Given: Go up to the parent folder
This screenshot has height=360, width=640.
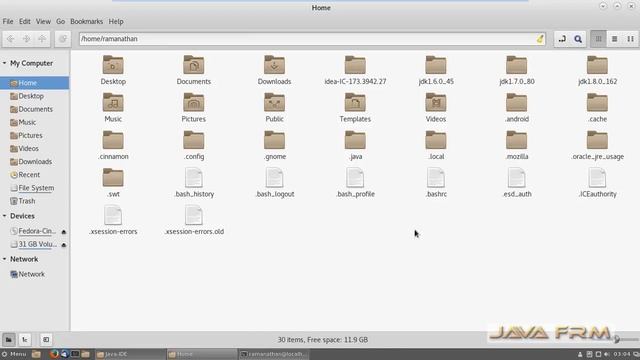Looking at the screenshot, I should pos(42,39).
